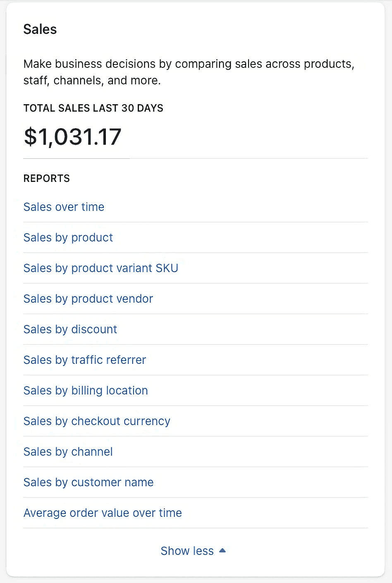Open the Sales by product report
This screenshot has height=583, width=392.
coord(68,237)
